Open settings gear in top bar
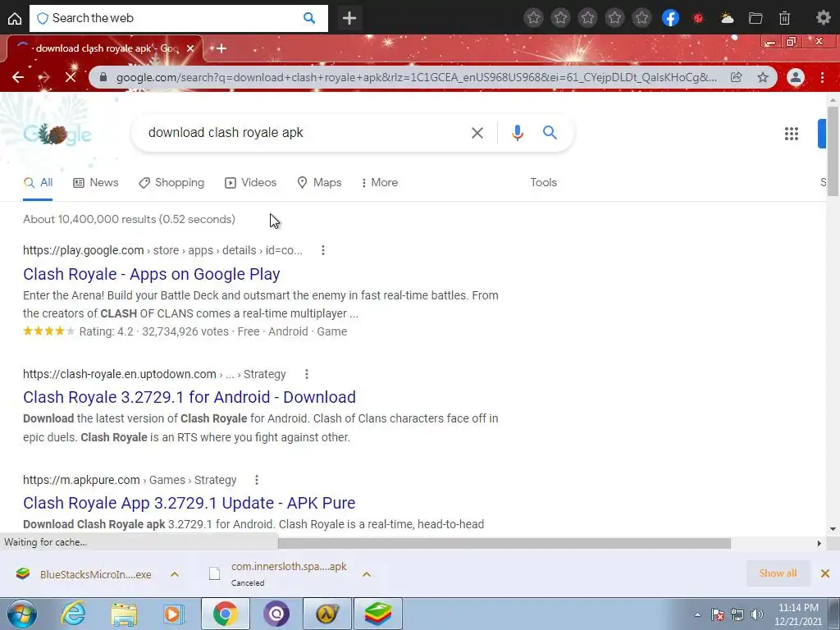The image size is (840, 630). click(823, 18)
